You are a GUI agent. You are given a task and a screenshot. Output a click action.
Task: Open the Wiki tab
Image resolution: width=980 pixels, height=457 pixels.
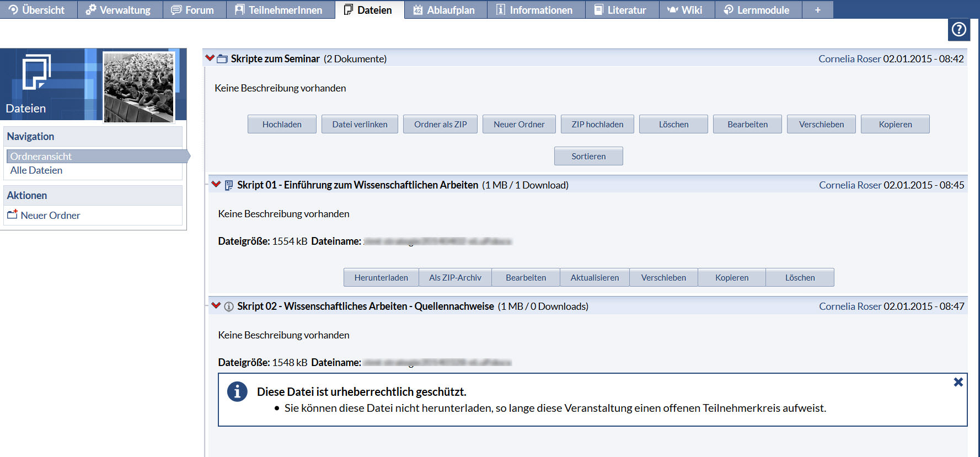(686, 10)
